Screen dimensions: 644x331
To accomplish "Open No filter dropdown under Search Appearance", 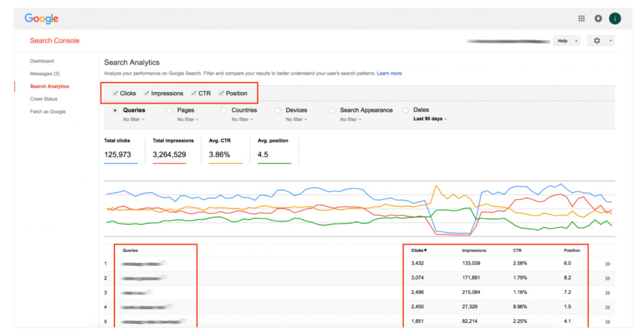I will click(x=351, y=120).
